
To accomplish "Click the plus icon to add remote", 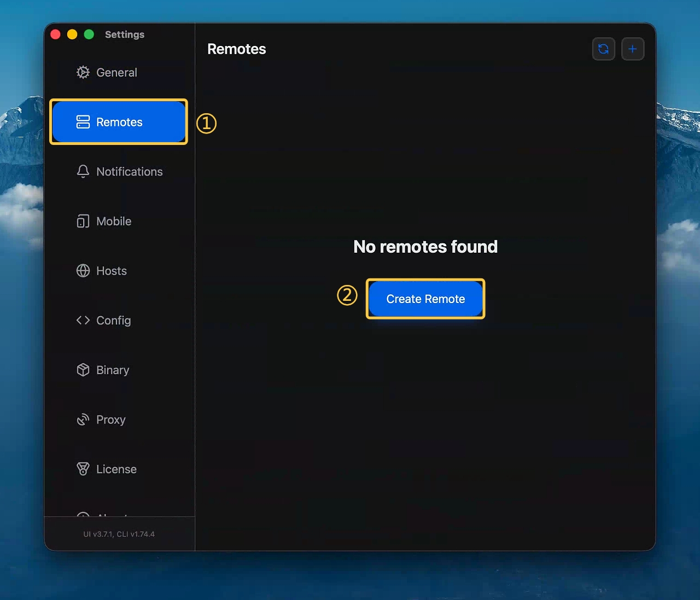I will [633, 49].
